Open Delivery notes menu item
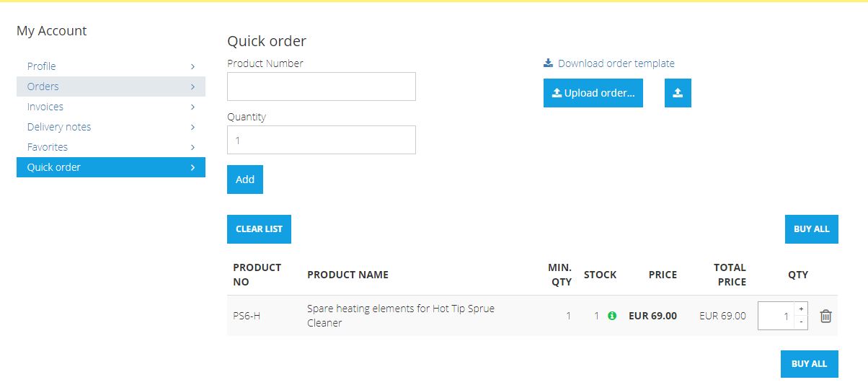868x390 pixels. [59, 127]
